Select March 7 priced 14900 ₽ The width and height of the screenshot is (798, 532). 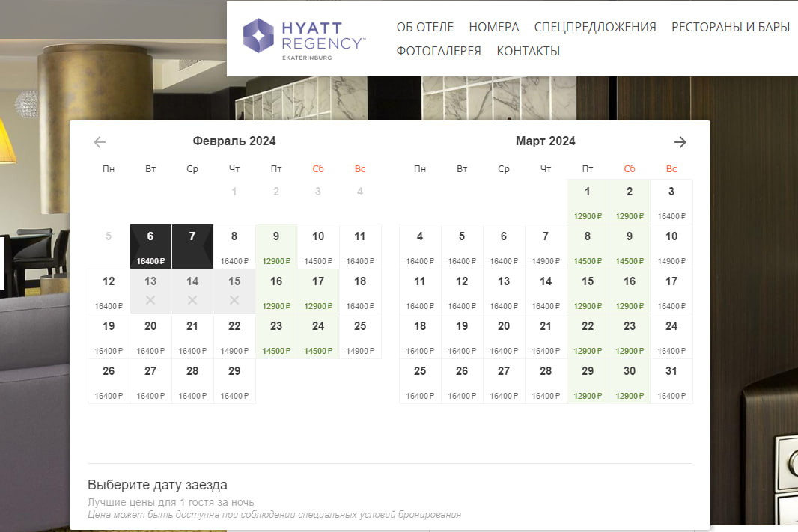[x=546, y=246]
